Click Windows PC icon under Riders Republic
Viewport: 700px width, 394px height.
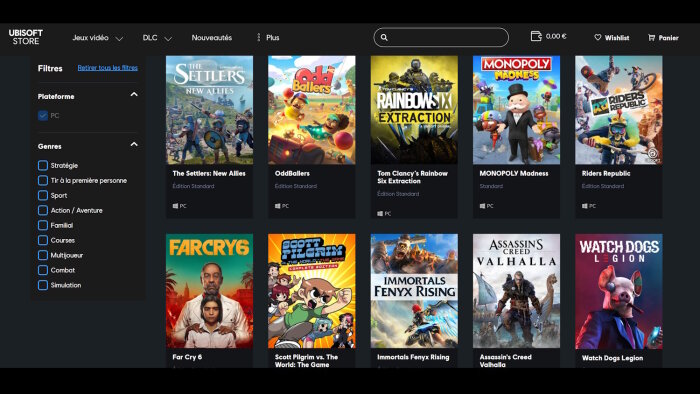(584, 206)
